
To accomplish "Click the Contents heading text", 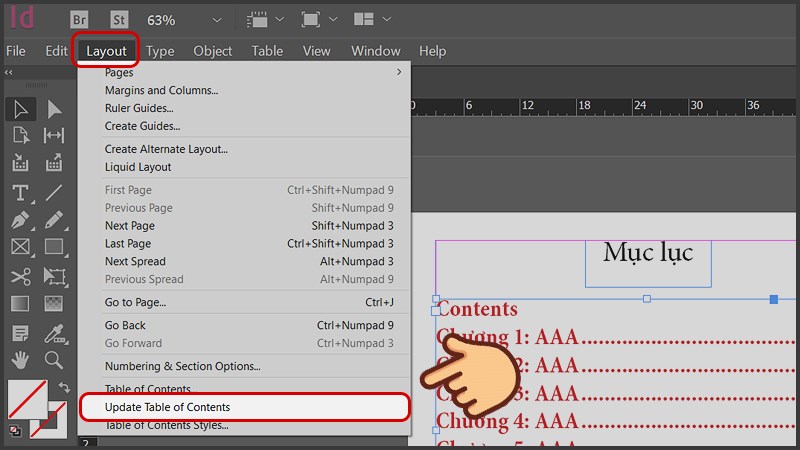I will (x=477, y=309).
